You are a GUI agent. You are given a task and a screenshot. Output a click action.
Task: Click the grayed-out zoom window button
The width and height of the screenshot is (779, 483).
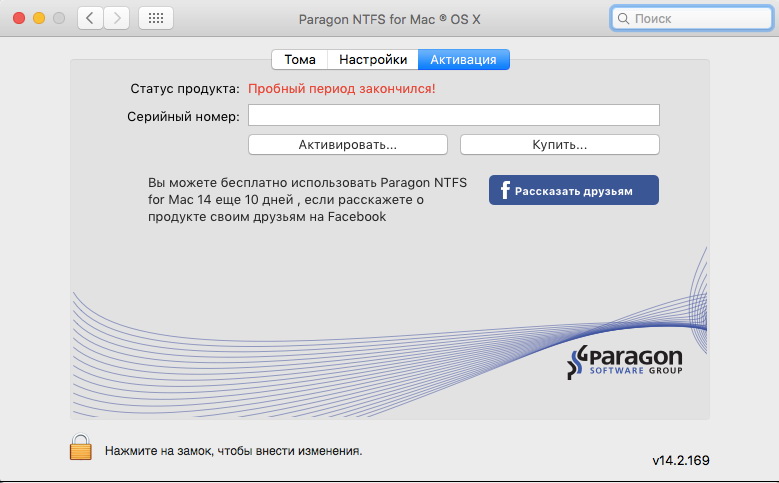(x=59, y=18)
